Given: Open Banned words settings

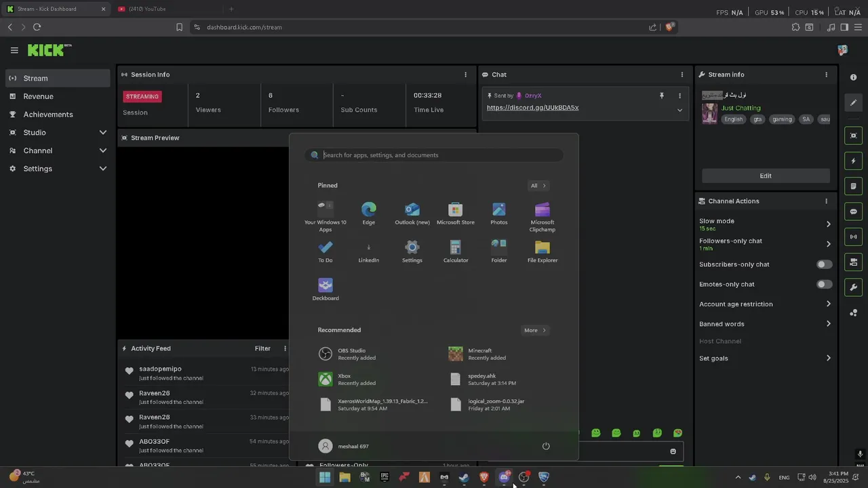Looking at the screenshot, I should (765, 324).
